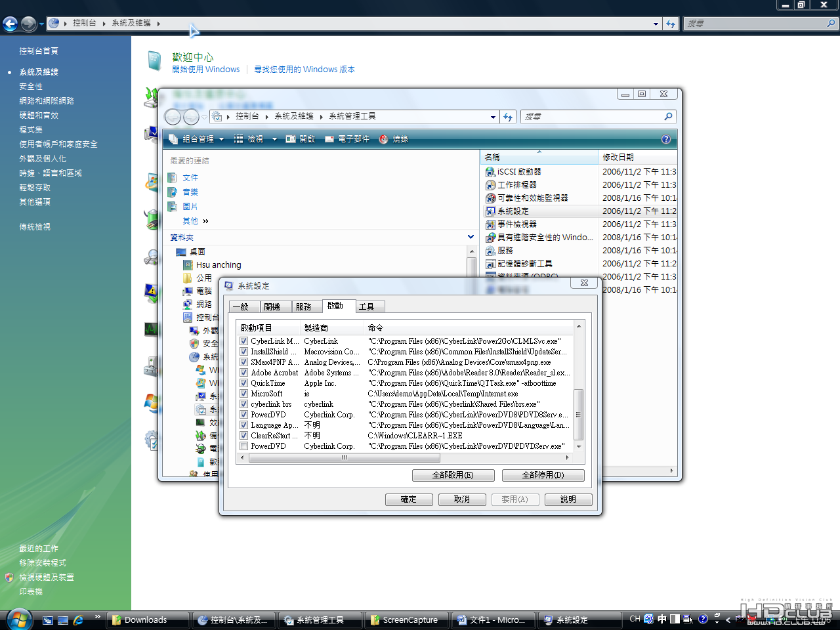Viewport: 840px width, 630px height.
Task: Uncheck the QuickTime startup item
Action: 244,383
